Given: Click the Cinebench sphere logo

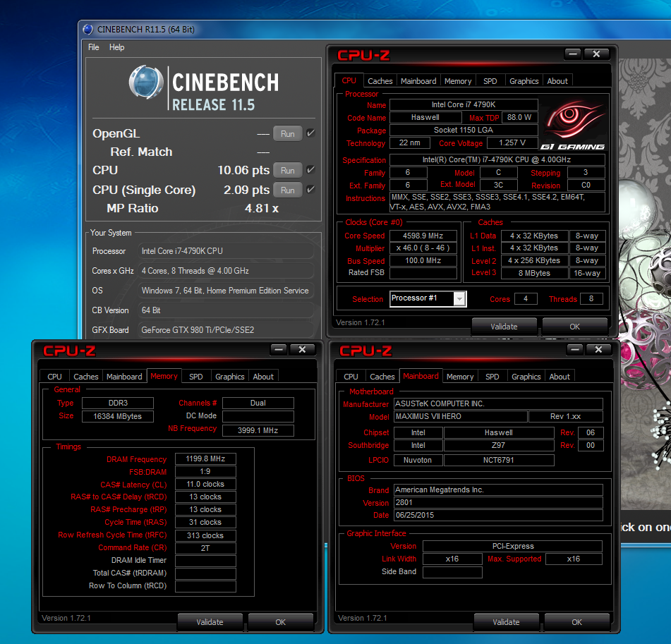Looking at the screenshot, I should [146, 82].
